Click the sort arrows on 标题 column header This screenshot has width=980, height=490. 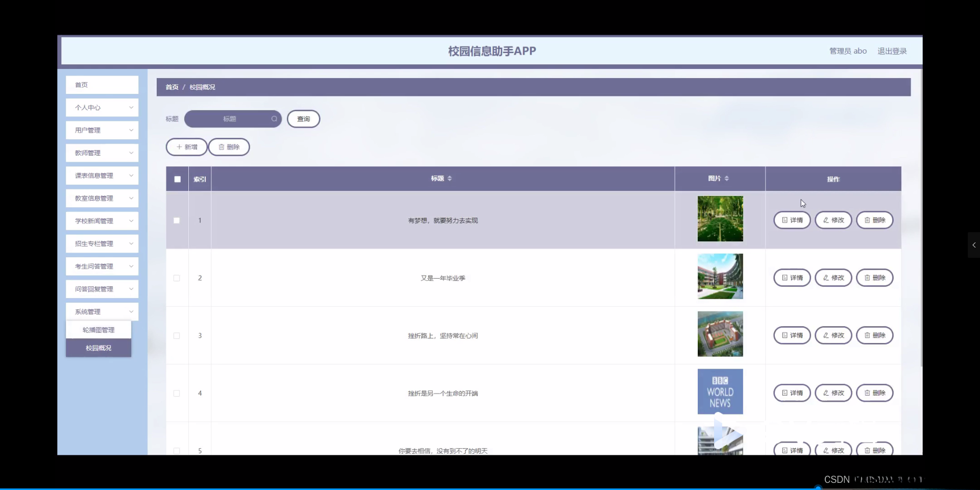click(449, 178)
